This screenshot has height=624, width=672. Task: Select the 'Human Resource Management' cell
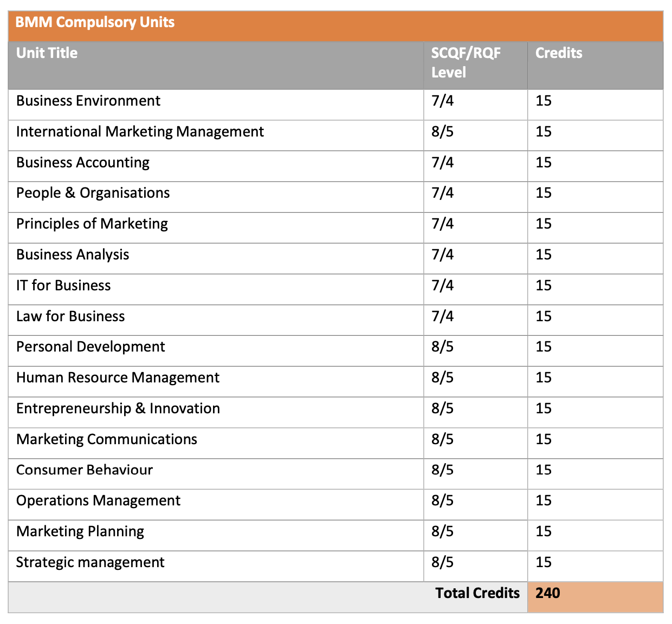tap(118, 378)
